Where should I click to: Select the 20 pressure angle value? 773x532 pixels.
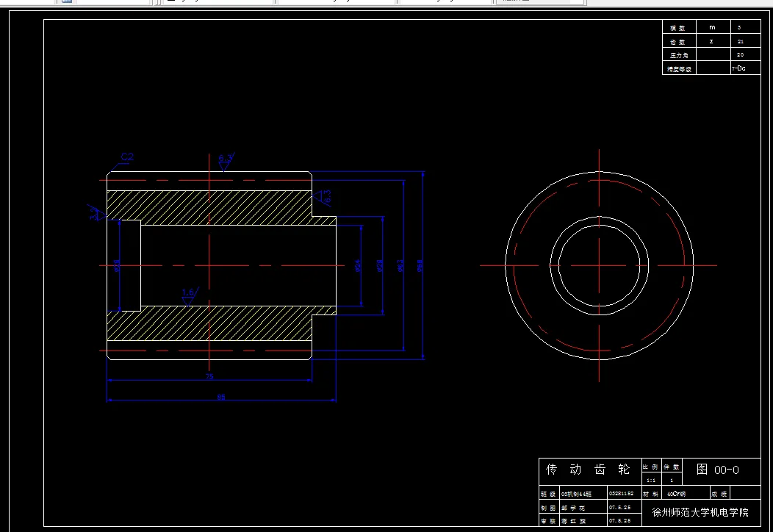[x=741, y=54]
